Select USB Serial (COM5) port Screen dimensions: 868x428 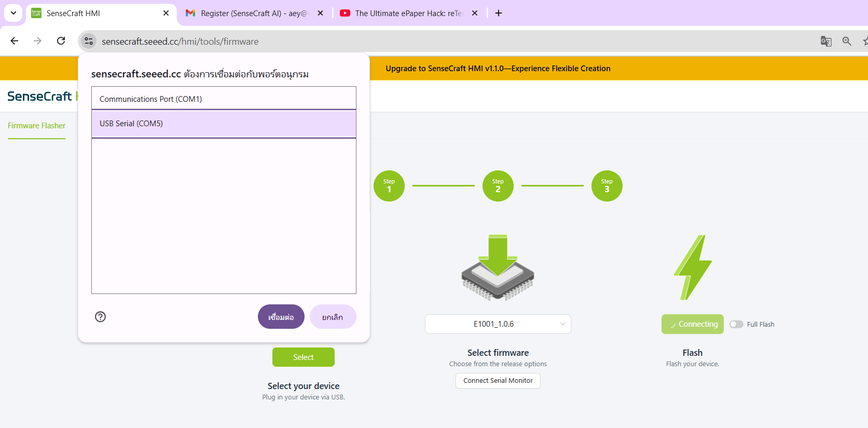coord(224,124)
